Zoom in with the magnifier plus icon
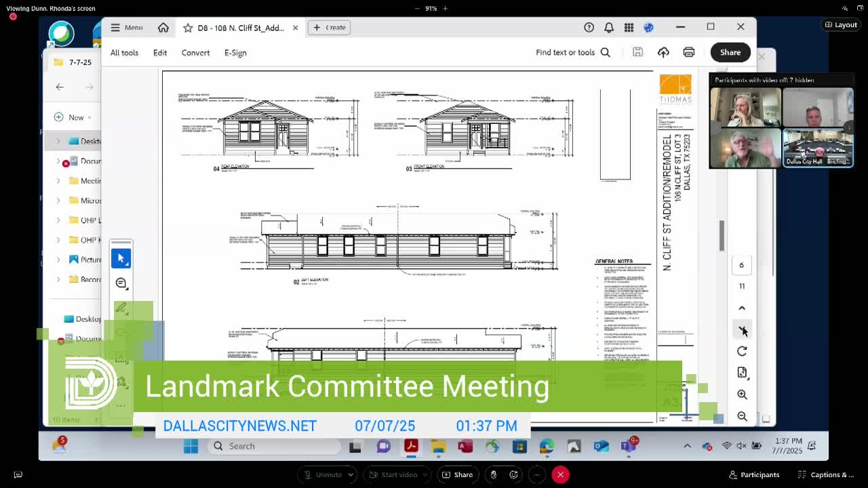Image resolution: width=868 pixels, height=488 pixels. coord(742,394)
